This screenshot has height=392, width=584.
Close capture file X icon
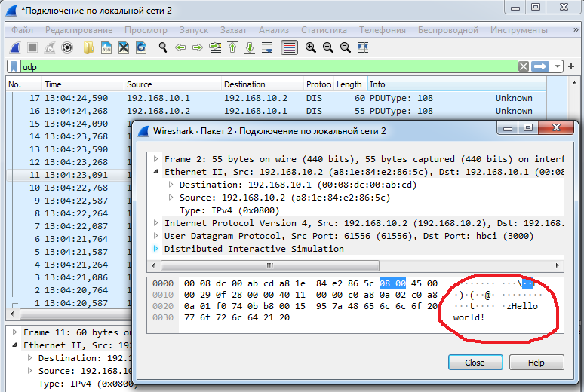click(124, 47)
